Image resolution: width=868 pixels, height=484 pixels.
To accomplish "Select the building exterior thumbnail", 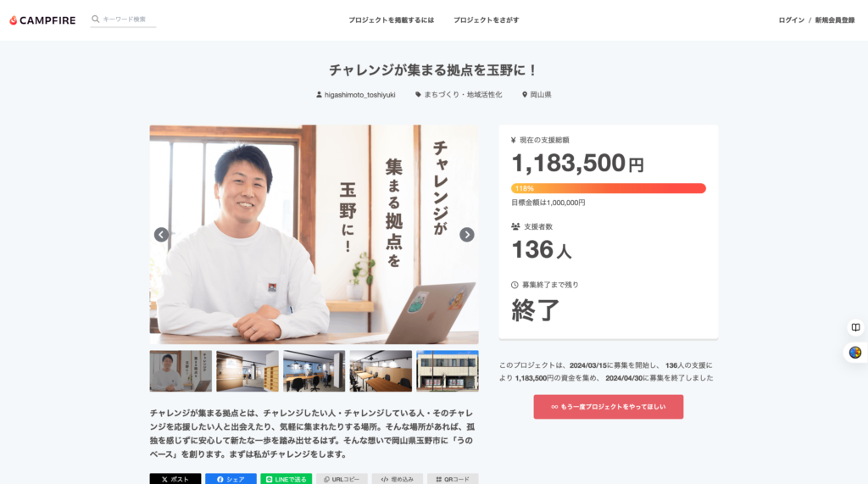I will pos(448,371).
